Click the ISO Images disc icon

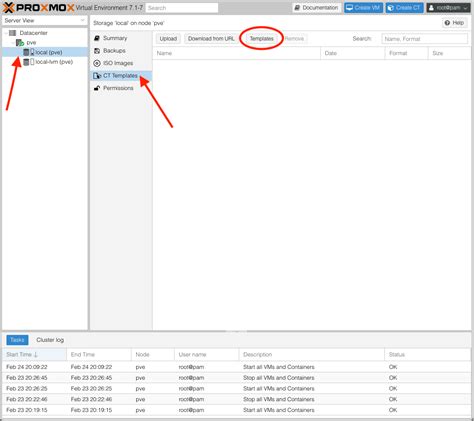97,63
